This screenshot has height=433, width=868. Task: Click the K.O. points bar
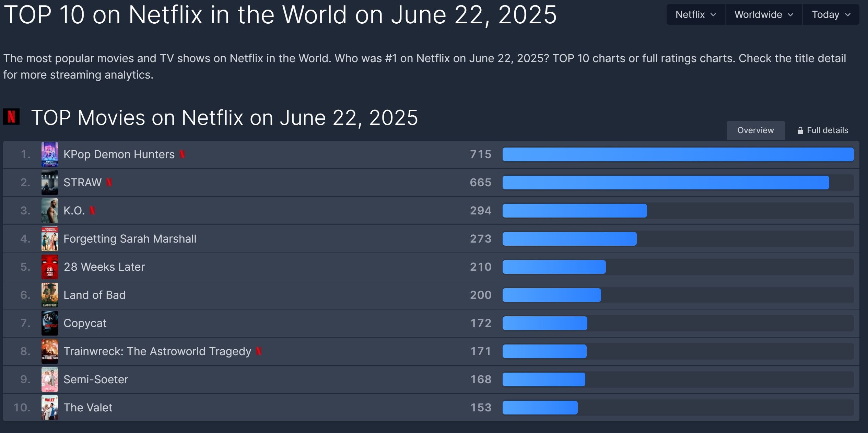pyautogui.click(x=575, y=211)
